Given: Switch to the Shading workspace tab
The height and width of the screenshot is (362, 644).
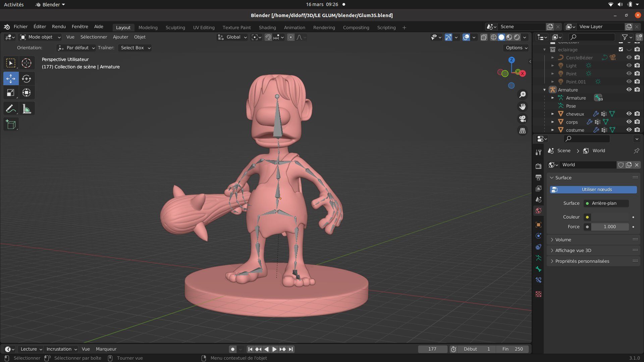Looking at the screenshot, I should click(267, 28).
